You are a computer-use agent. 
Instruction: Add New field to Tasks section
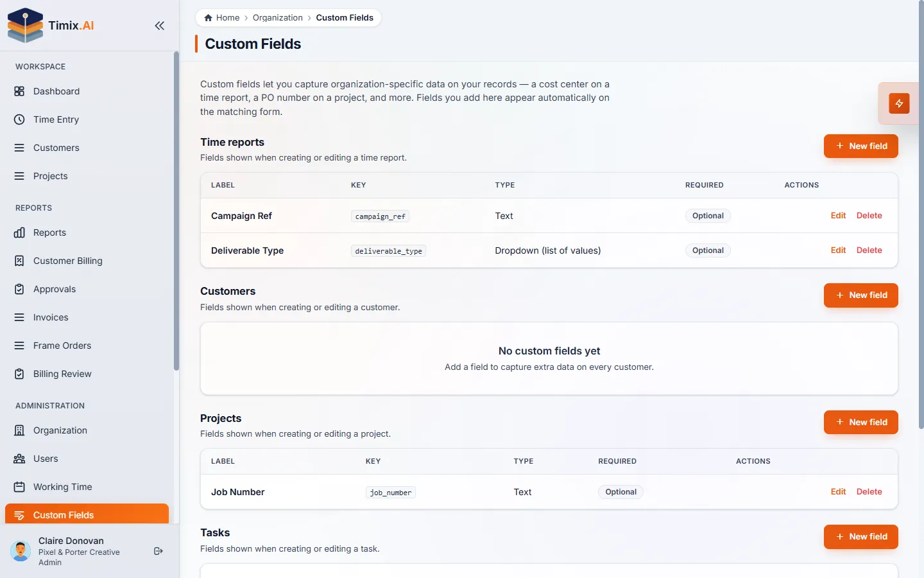click(x=860, y=537)
